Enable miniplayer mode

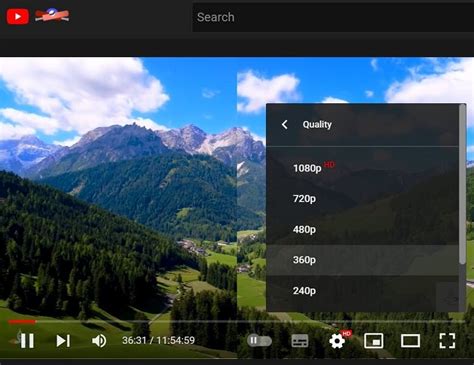pos(374,341)
